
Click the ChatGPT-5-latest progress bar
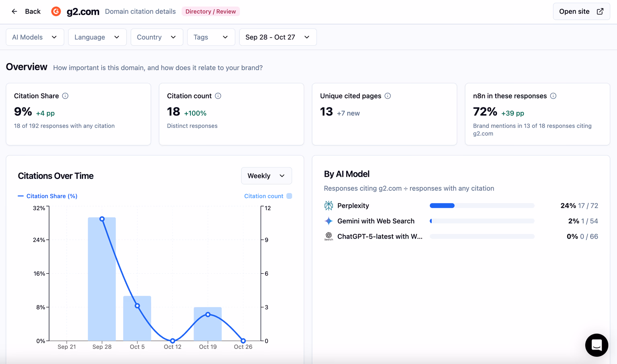[482, 236]
